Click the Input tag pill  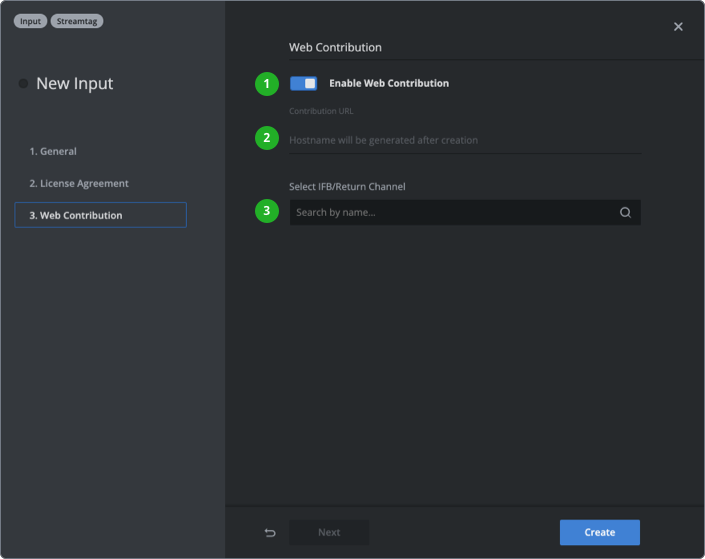[30, 21]
